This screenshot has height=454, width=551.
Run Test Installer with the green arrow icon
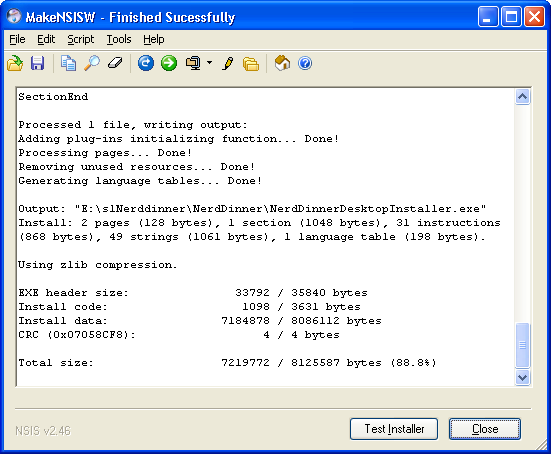tap(169, 64)
